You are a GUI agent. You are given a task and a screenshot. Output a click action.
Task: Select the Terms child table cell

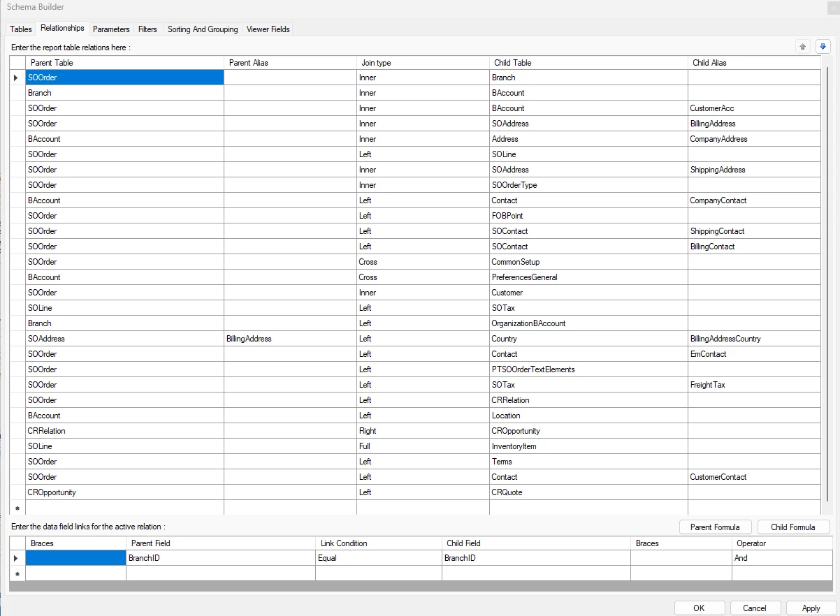click(588, 462)
